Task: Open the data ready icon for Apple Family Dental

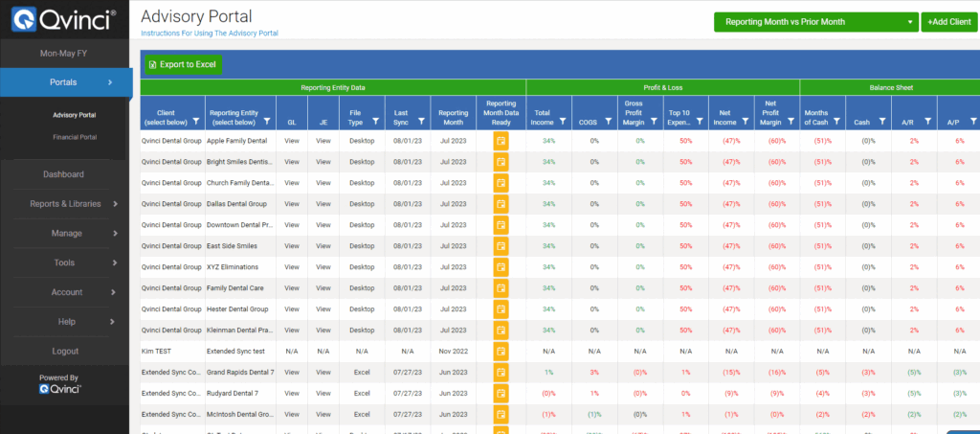Action: coord(501,140)
